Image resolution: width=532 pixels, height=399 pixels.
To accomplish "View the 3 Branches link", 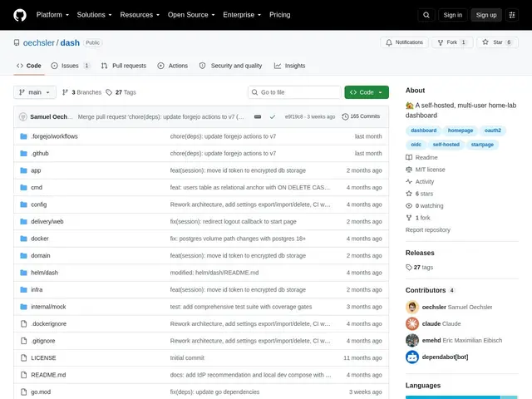I will point(81,92).
